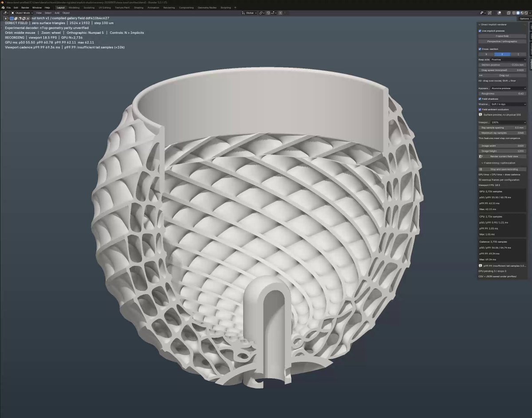Open the Object Mode dropdown
532x418 pixels.
pos(22,13)
